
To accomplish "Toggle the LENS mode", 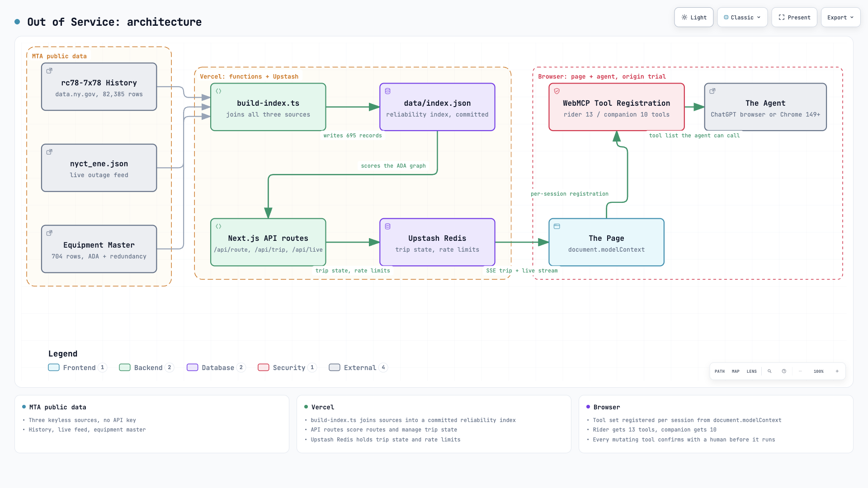I will [x=751, y=371].
